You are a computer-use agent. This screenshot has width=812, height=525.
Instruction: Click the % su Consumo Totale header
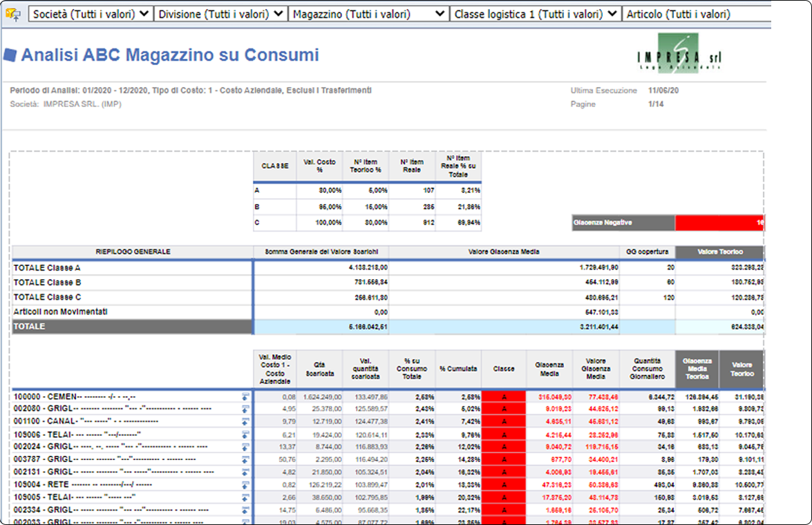tap(412, 369)
